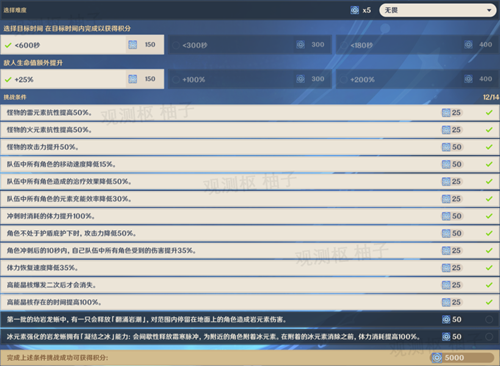The height and width of the screenshot is (366, 500).
Task: Click the points icon beside 5000 total
Action: coord(437,358)
